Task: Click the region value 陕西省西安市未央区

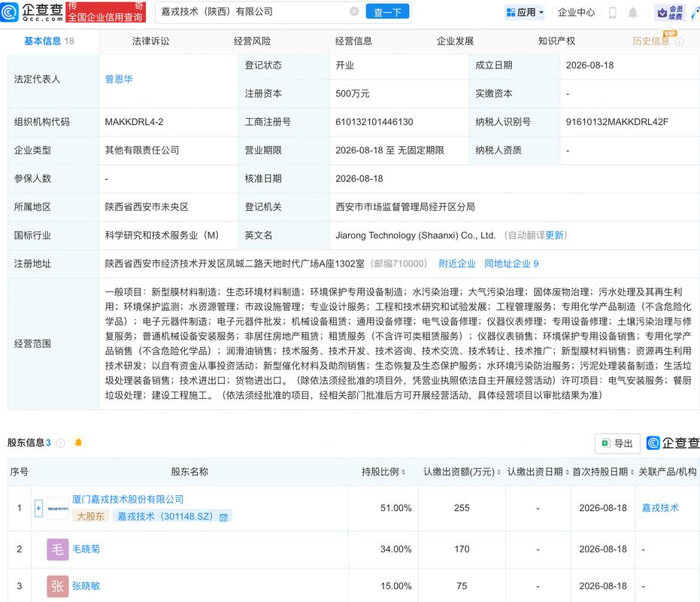Action: tap(147, 207)
